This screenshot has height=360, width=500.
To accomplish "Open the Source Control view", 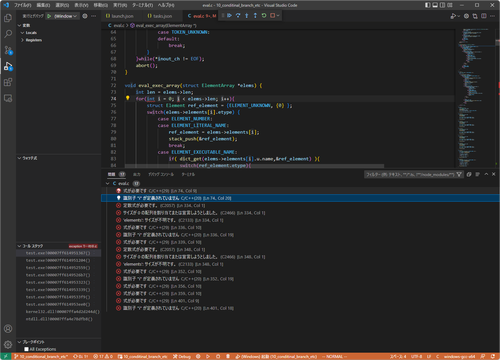I will pos(8,50).
